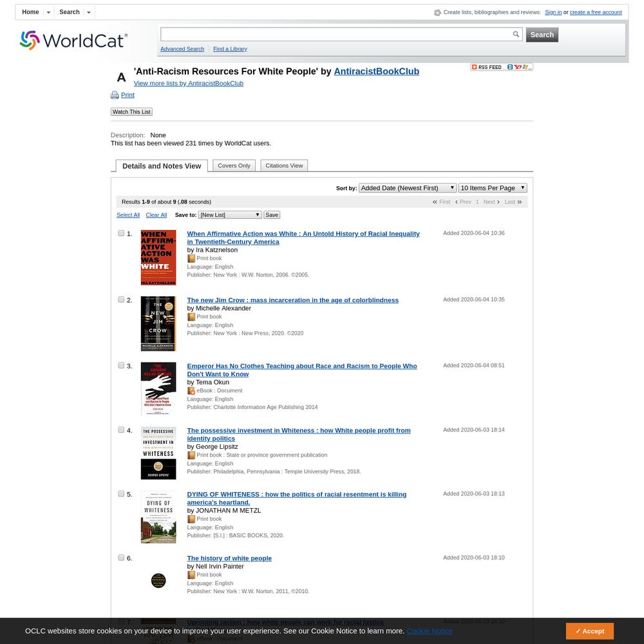Screen dimensions: 644x644
Task: Click the WorldCat logo
Action: tap(73, 40)
